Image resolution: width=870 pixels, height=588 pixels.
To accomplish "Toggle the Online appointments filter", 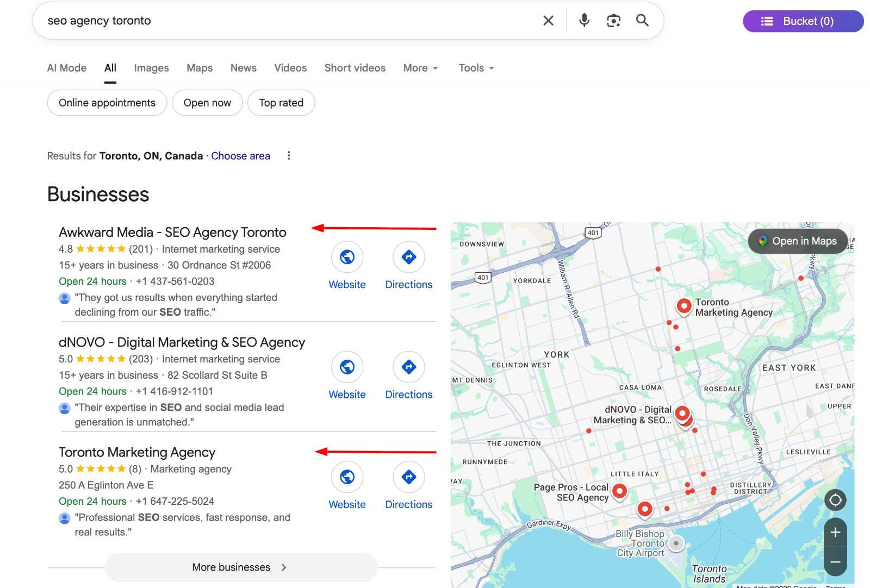I will coord(107,103).
